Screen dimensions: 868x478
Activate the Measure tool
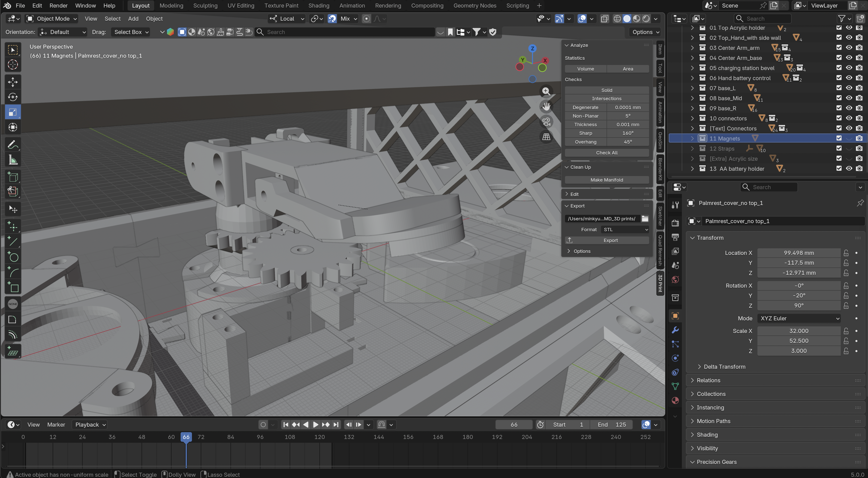(13, 160)
